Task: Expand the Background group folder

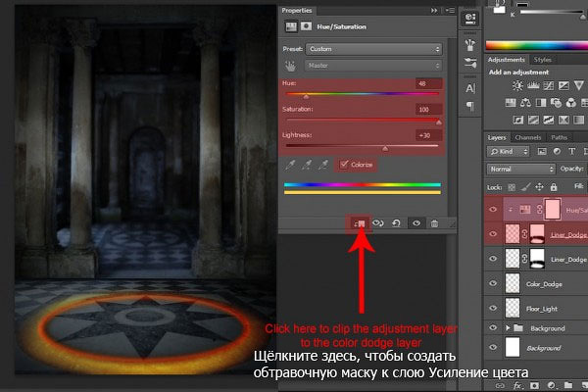Action: [508, 327]
